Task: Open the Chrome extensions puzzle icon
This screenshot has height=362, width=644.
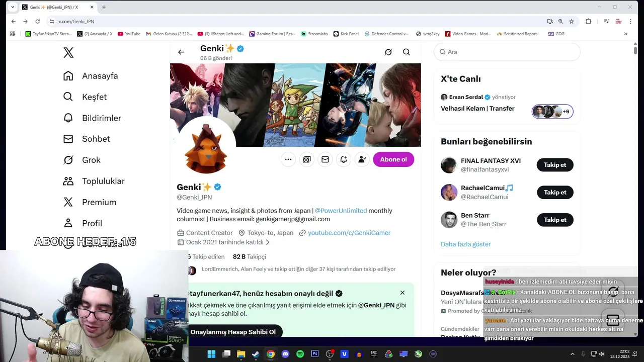Action: (x=588, y=21)
